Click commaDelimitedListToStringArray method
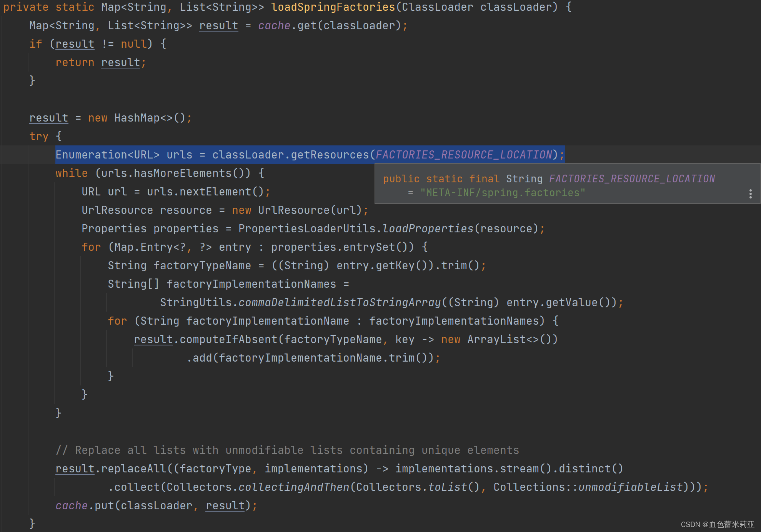 339,302
